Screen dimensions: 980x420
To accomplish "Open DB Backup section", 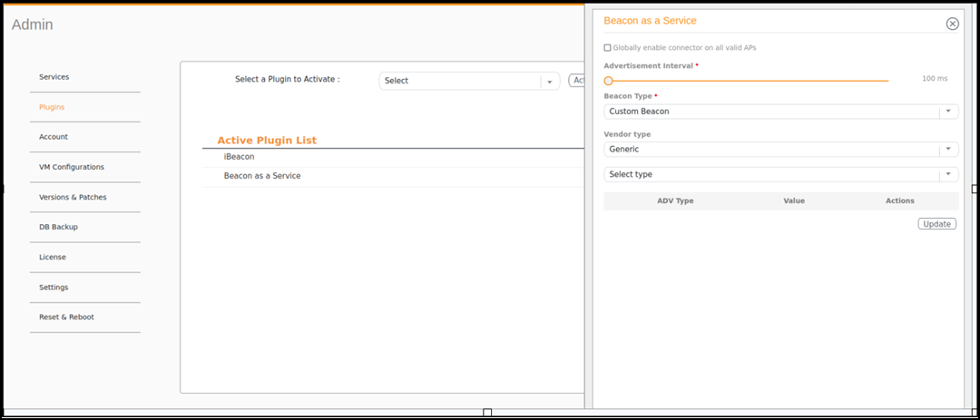I will point(59,227).
